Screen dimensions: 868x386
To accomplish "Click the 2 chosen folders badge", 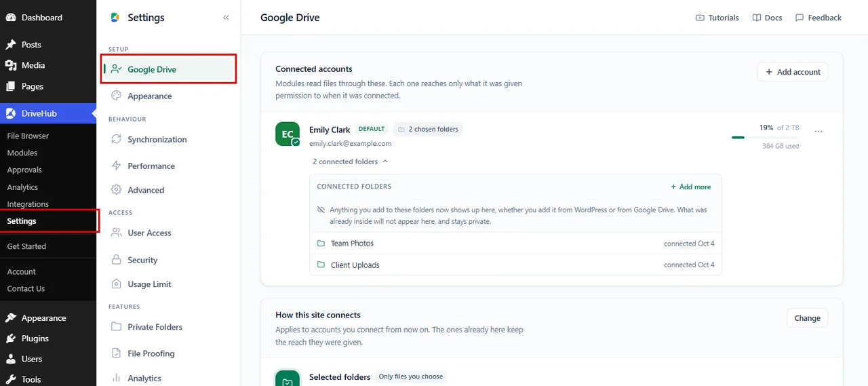I will click(x=428, y=129).
